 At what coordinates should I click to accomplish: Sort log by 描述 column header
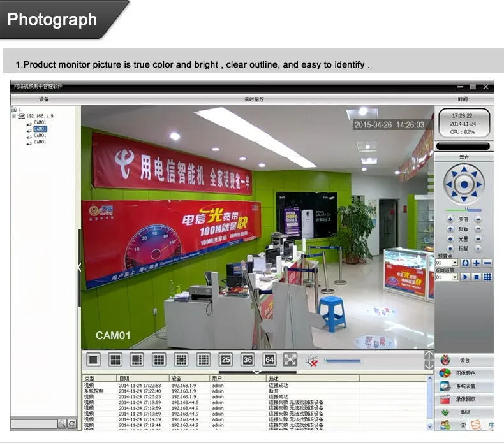point(313,379)
